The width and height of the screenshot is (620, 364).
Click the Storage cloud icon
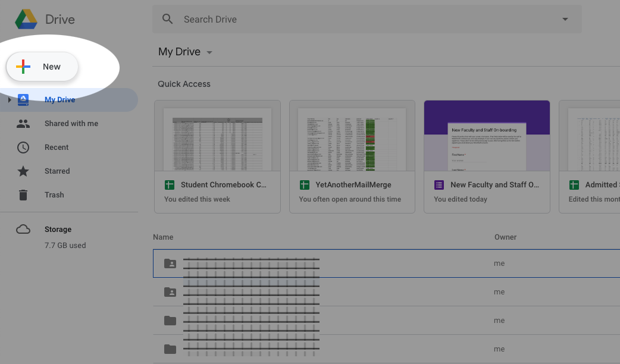pos(23,230)
